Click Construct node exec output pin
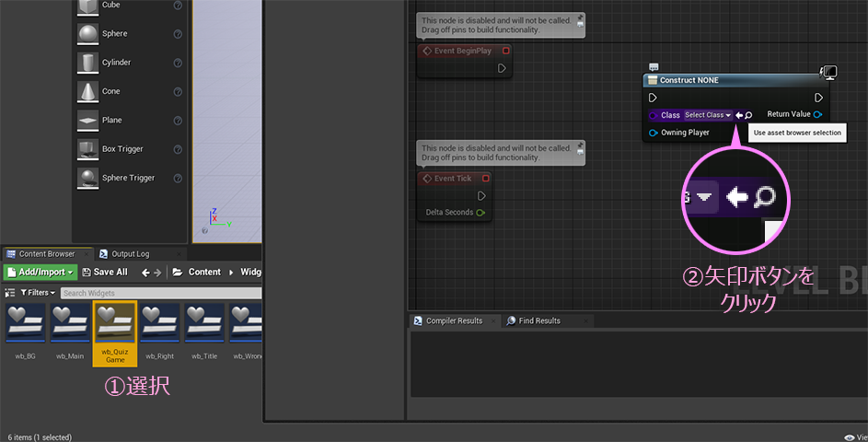This screenshot has width=868, height=442. (x=818, y=98)
